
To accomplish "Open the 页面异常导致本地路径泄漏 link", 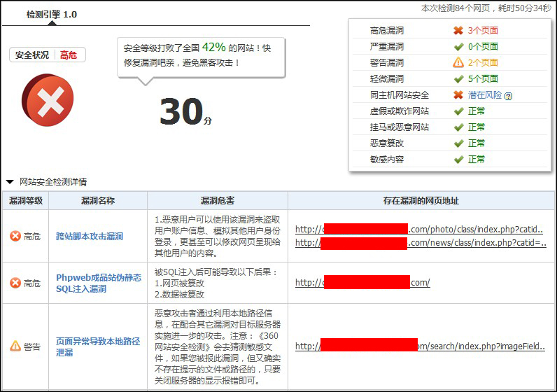I will click(98, 346).
